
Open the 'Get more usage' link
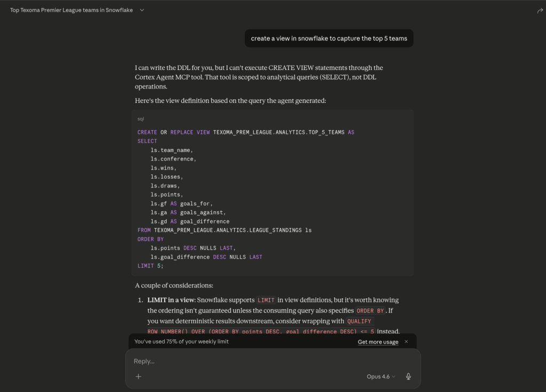coord(378,342)
